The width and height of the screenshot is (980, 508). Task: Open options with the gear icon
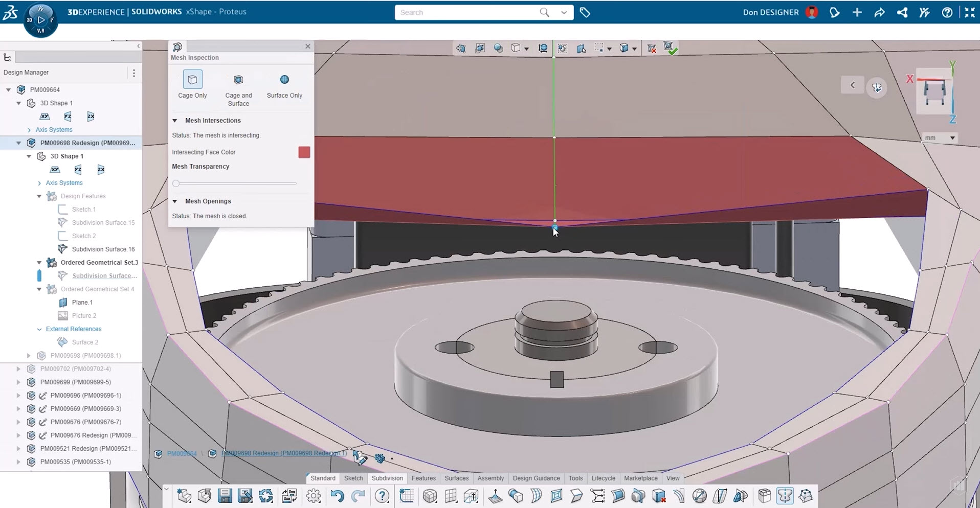314,496
